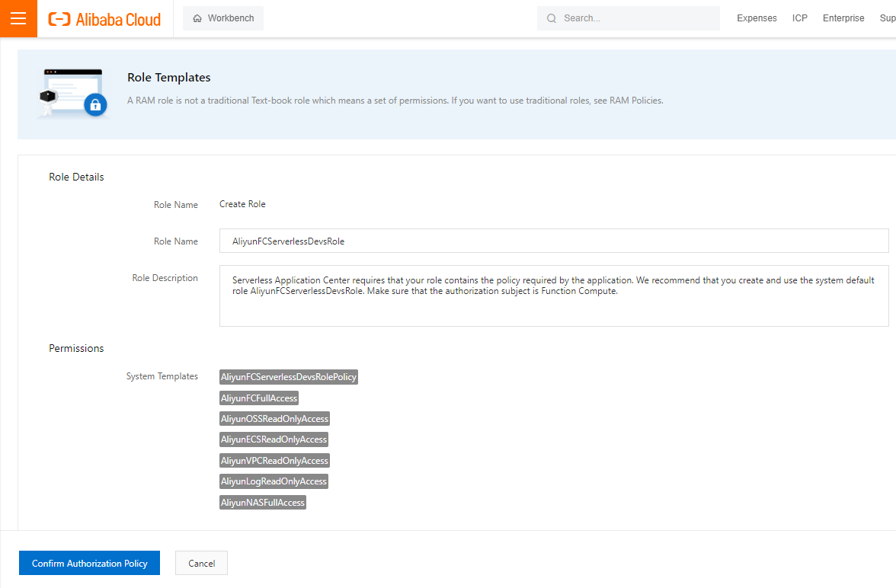The width and height of the screenshot is (896, 588).
Task: Click the System Templates label
Action: click(162, 376)
